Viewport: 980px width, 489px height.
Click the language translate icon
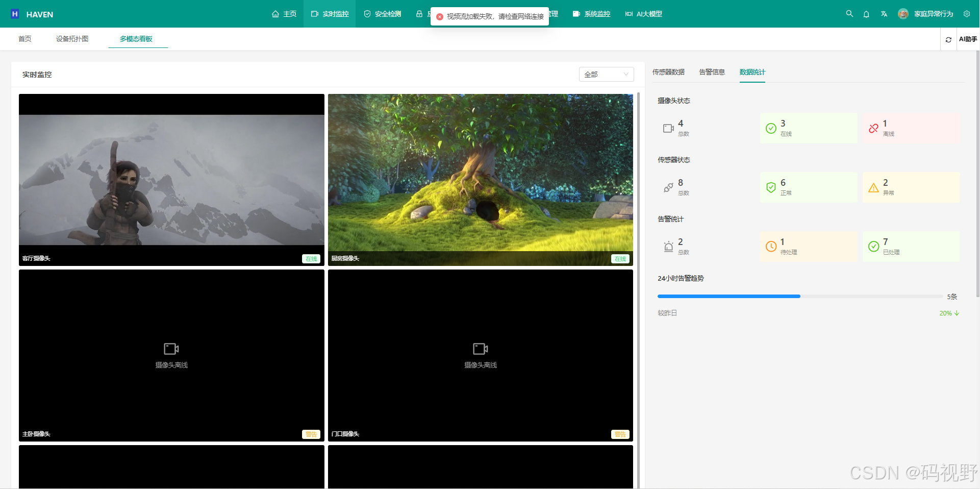pyautogui.click(x=884, y=14)
